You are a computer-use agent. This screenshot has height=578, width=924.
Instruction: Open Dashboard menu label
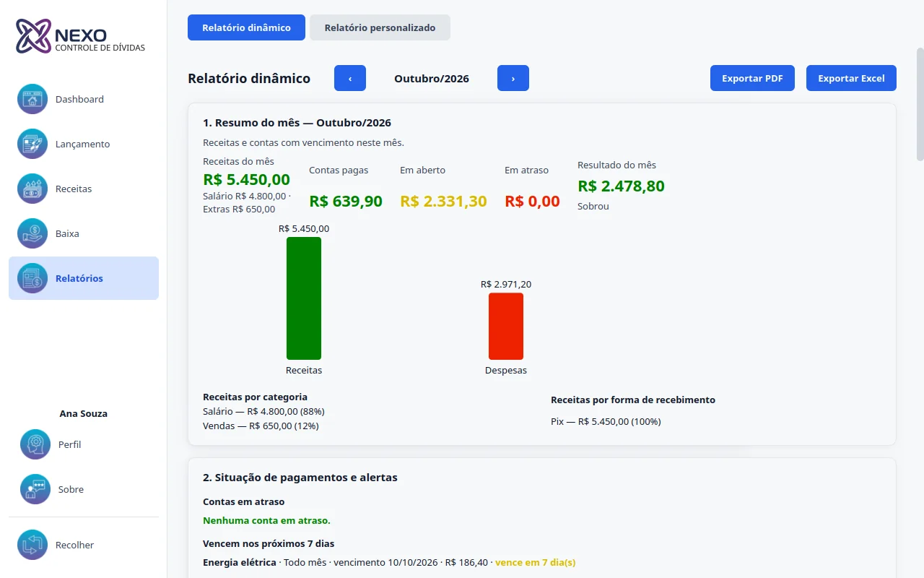79,99
